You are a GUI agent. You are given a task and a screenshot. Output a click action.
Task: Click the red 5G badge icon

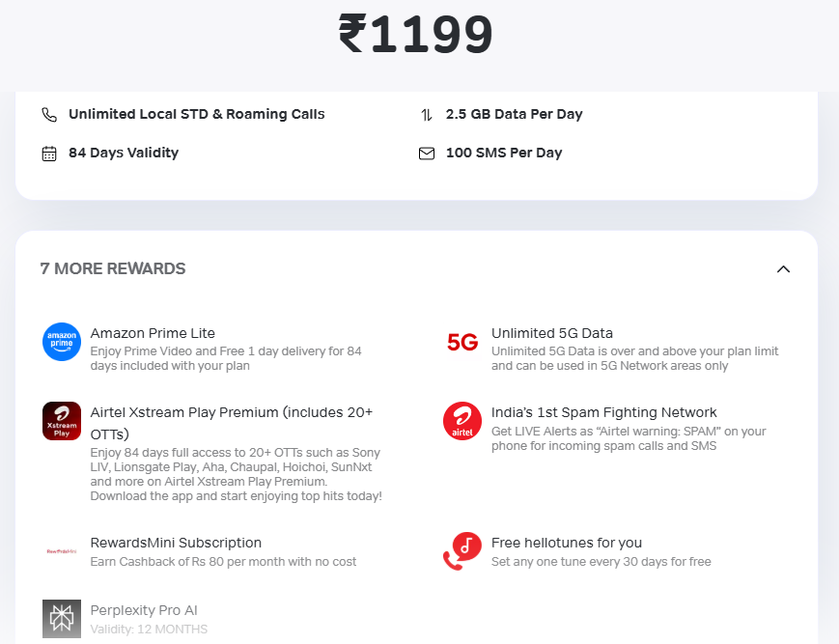[461, 342]
